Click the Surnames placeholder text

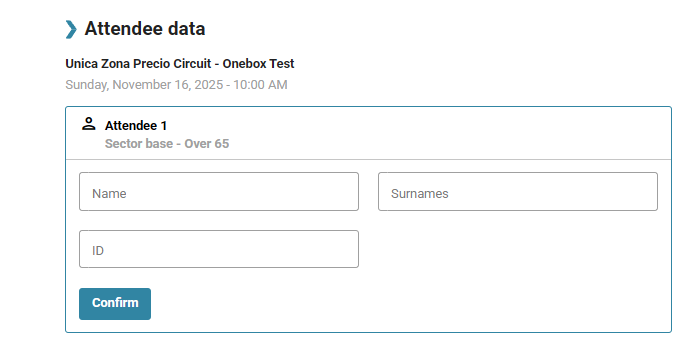(420, 194)
